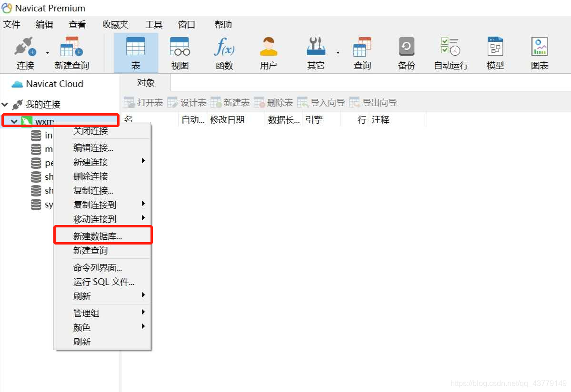The width and height of the screenshot is (571, 392).
Task: Open the 用户 (Users) icon
Action: [x=268, y=51]
